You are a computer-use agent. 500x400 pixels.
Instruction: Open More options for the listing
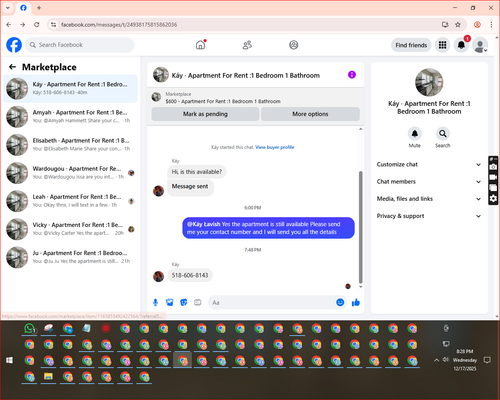point(310,114)
